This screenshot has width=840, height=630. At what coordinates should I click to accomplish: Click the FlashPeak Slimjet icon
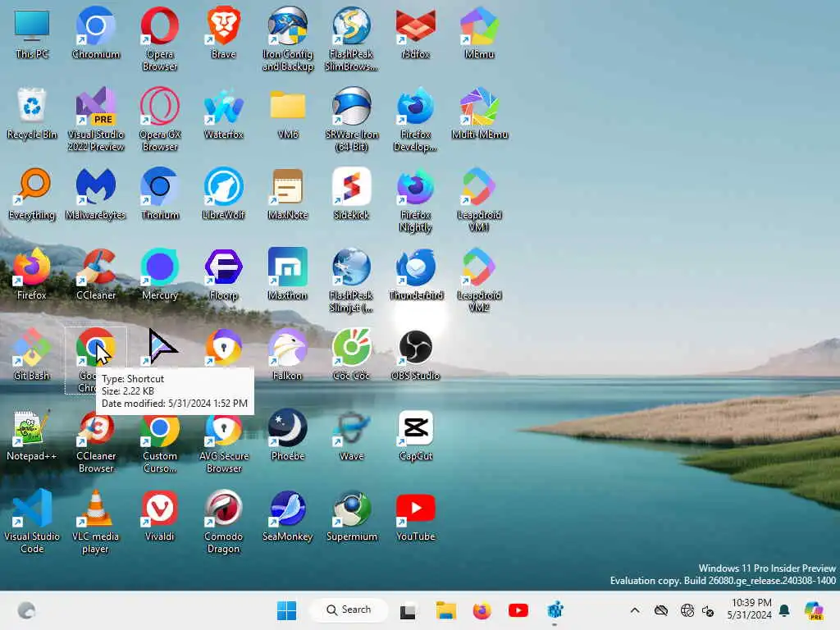tap(351, 280)
